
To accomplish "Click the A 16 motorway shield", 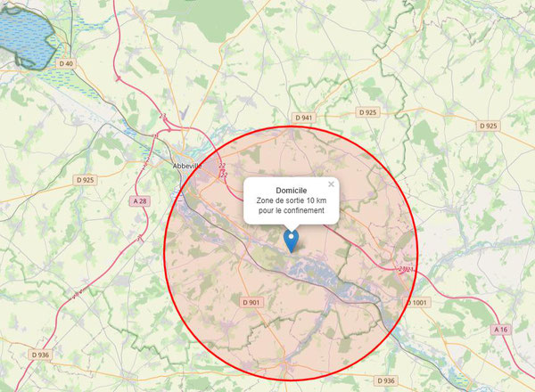I will coord(501,330).
